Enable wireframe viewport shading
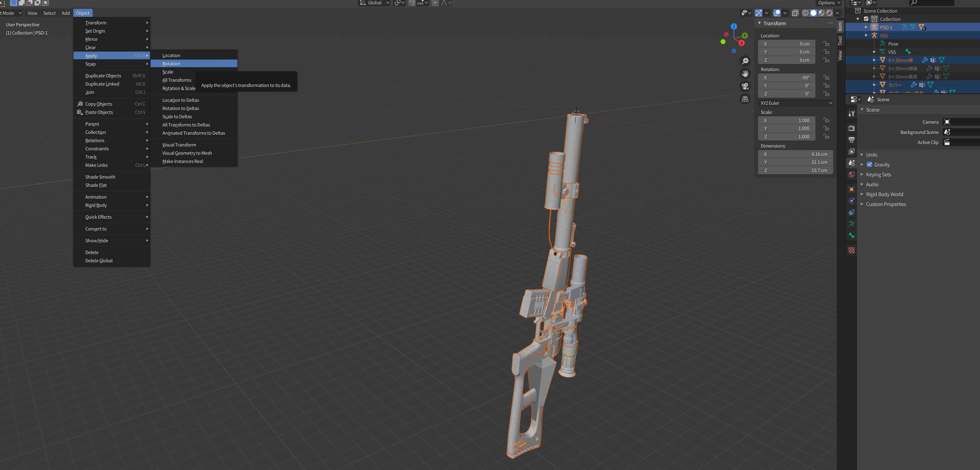This screenshot has width=980, height=470. click(x=806, y=13)
